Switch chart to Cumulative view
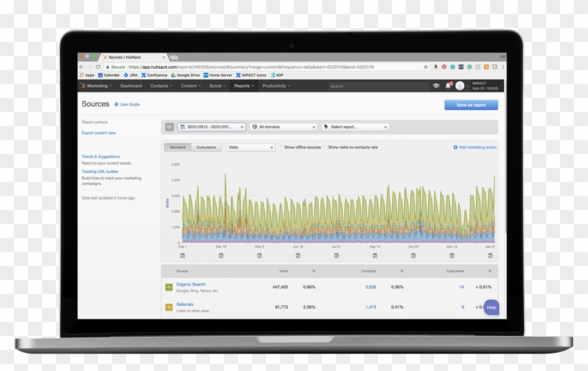The width and height of the screenshot is (588, 371). tap(206, 148)
